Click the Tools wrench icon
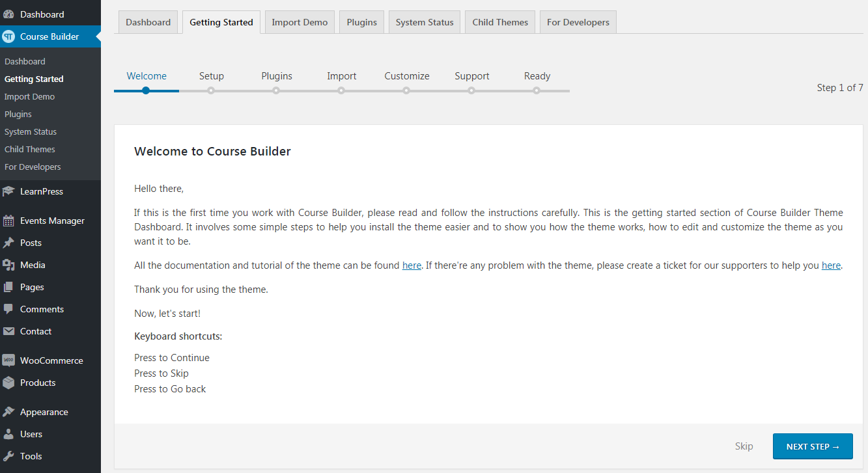Image resolution: width=868 pixels, height=473 pixels. click(8, 456)
